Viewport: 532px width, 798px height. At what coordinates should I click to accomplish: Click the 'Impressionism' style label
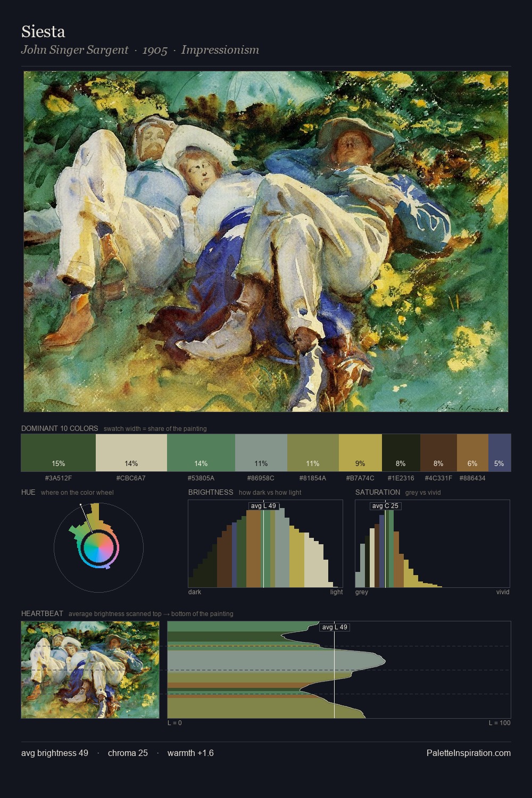click(x=220, y=50)
